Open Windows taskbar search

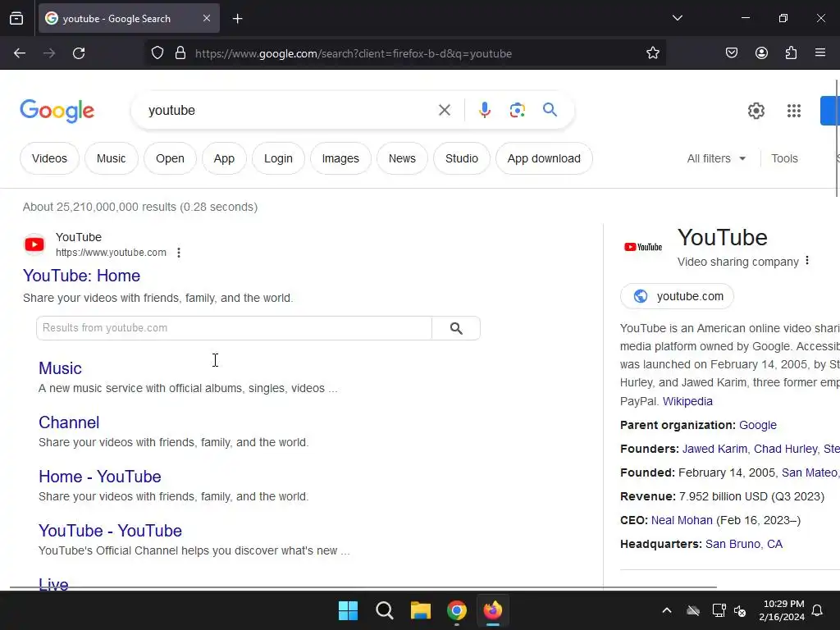pyautogui.click(x=384, y=610)
